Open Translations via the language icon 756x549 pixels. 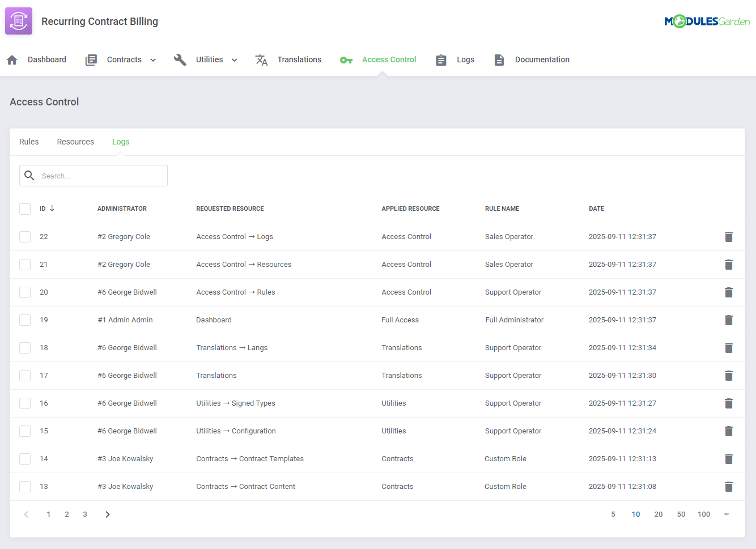261,59
